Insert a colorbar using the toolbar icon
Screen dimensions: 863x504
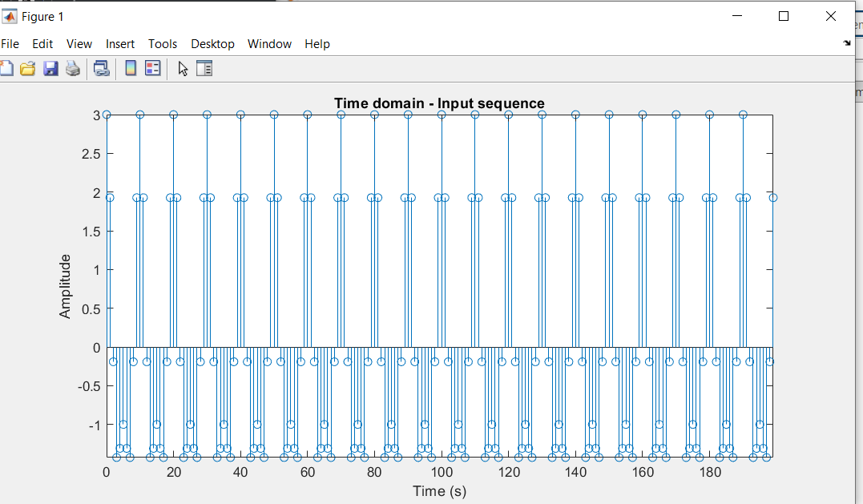pyautogui.click(x=131, y=69)
